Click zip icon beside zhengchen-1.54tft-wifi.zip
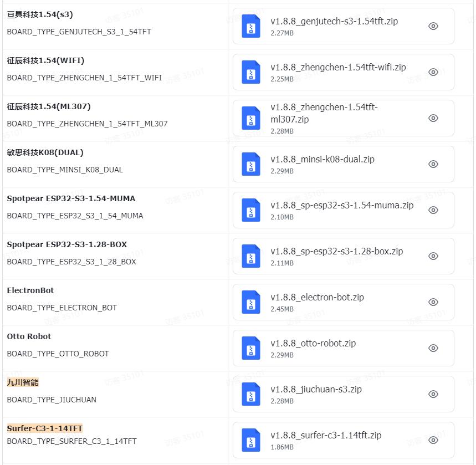The height and width of the screenshot is (465, 476). 251,73
